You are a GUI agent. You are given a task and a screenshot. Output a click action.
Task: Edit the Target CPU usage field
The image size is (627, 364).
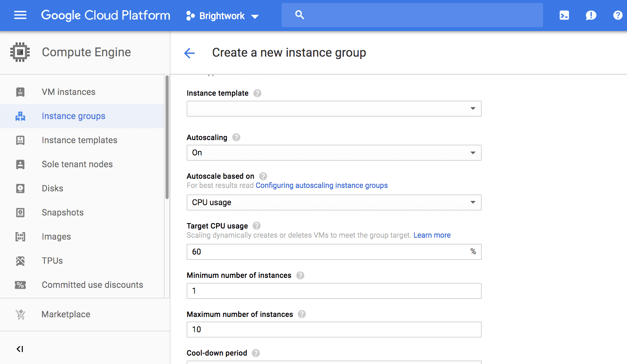(334, 252)
